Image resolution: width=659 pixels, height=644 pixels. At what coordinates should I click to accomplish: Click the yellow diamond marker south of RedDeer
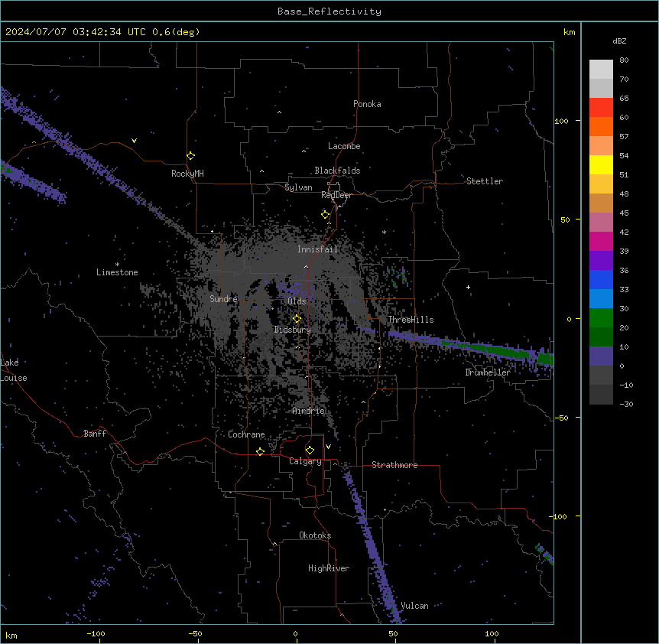pyautogui.click(x=325, y=215)
